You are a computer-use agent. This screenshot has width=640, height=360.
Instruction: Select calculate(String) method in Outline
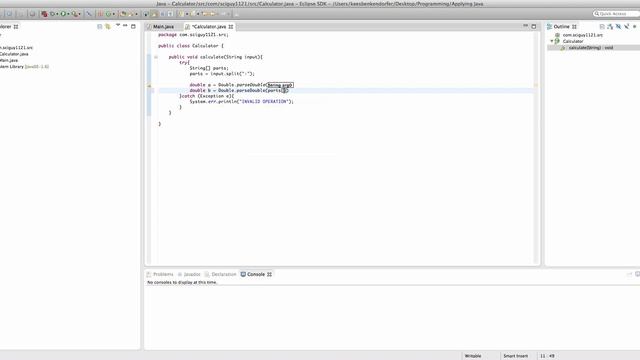[x=591, y=48]
